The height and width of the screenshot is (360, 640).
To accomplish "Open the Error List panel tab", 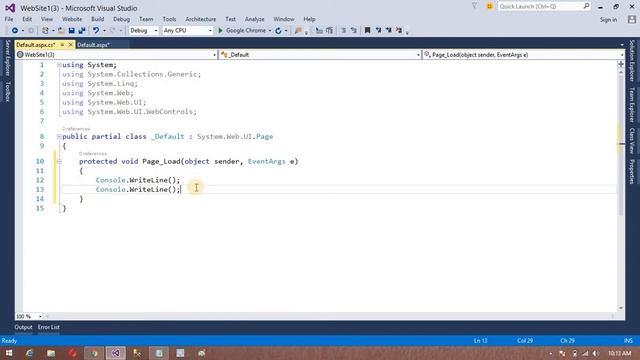I will tap(49, 327).
